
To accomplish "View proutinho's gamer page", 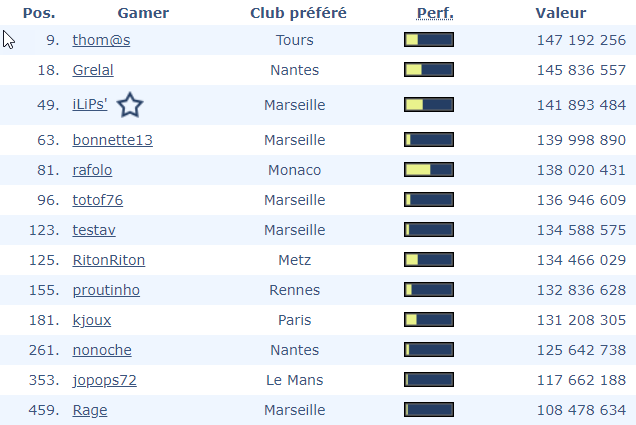I will (x=106, y=290).
